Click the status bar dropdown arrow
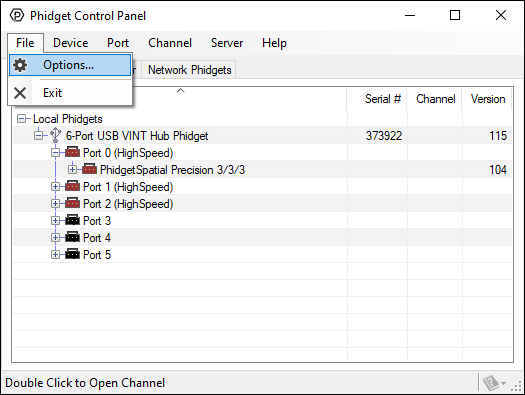 [x=503, y=383]
